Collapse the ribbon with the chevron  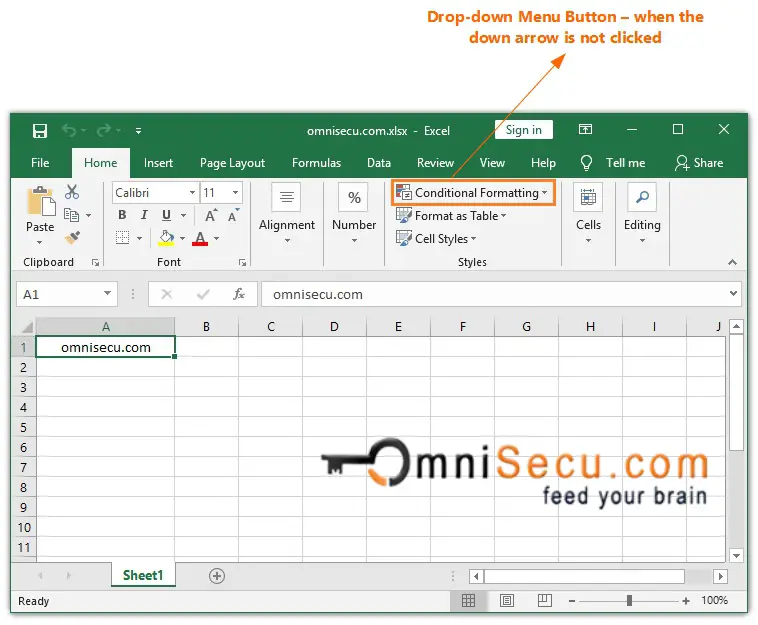pos(732,262)
